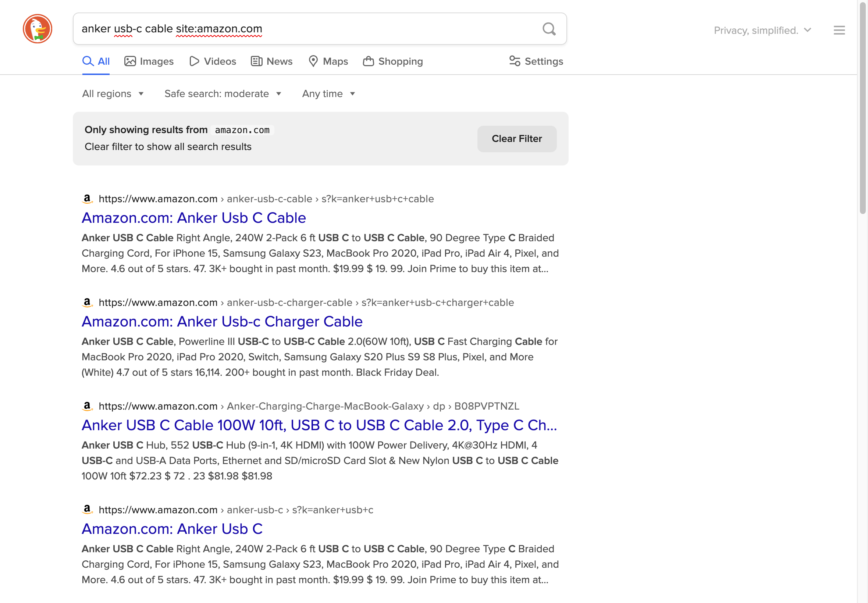The height and width of the screenshot is (603, 868).
Task: Click the vertical page scrollbar
Action: pos(863,108)
